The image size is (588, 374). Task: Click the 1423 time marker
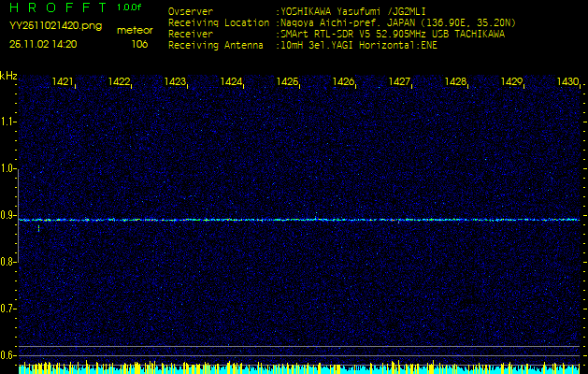(176, 82)
